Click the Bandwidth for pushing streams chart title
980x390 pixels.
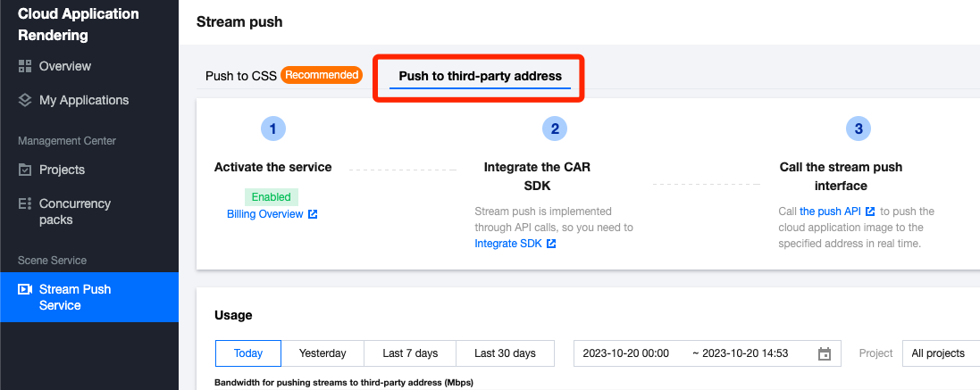(x=344, y=382)
